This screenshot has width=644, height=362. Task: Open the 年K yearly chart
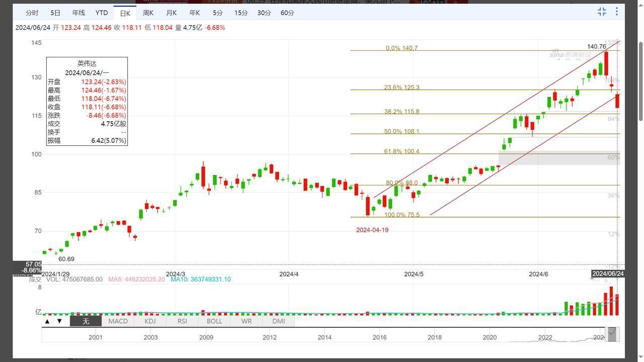pos(194,13)
